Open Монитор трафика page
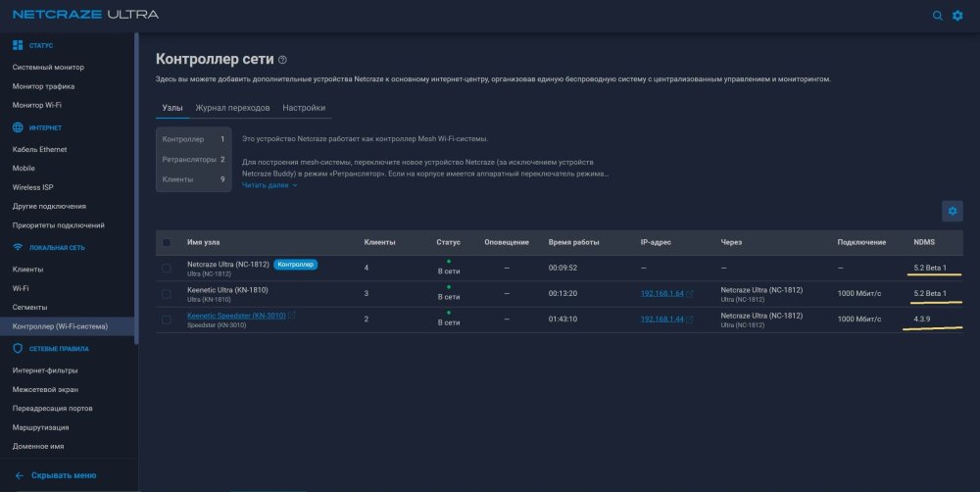The height and width of the screenshot is (492, 980). 44,86
